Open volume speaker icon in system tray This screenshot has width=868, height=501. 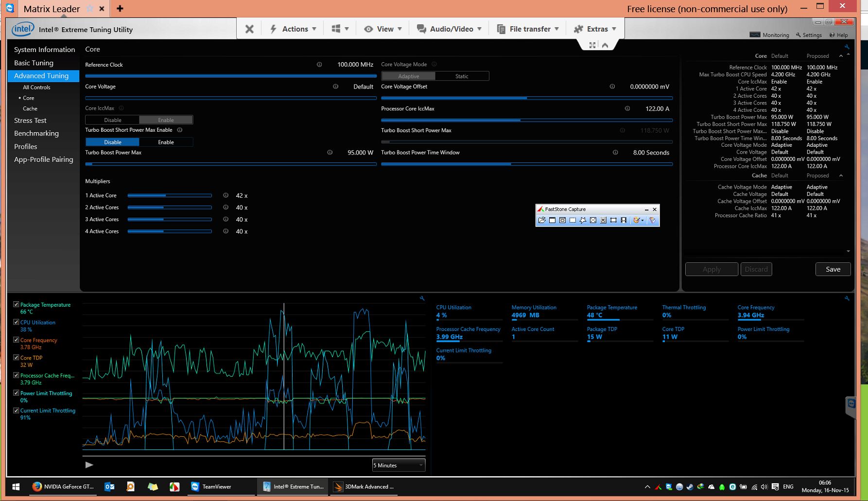point(764,487)
